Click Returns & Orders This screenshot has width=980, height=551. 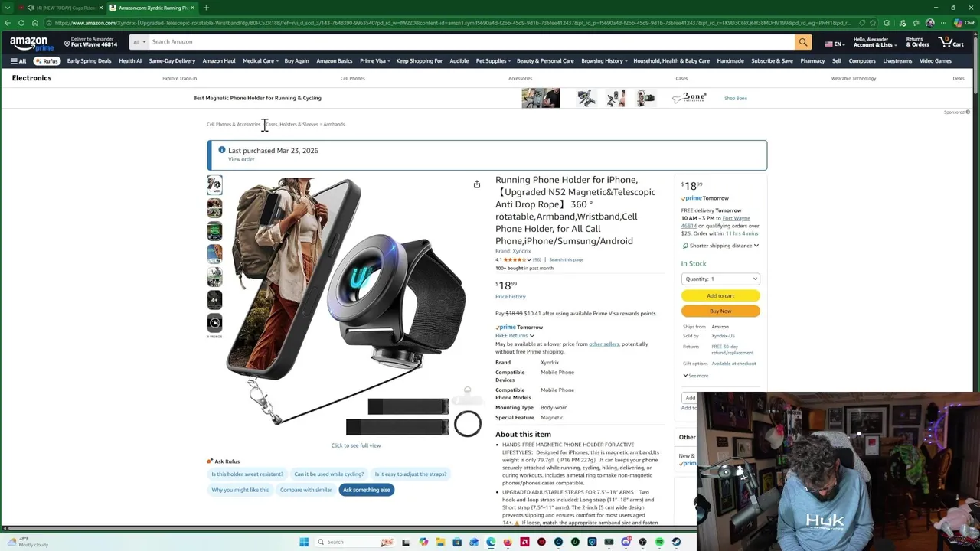[917, 42]
